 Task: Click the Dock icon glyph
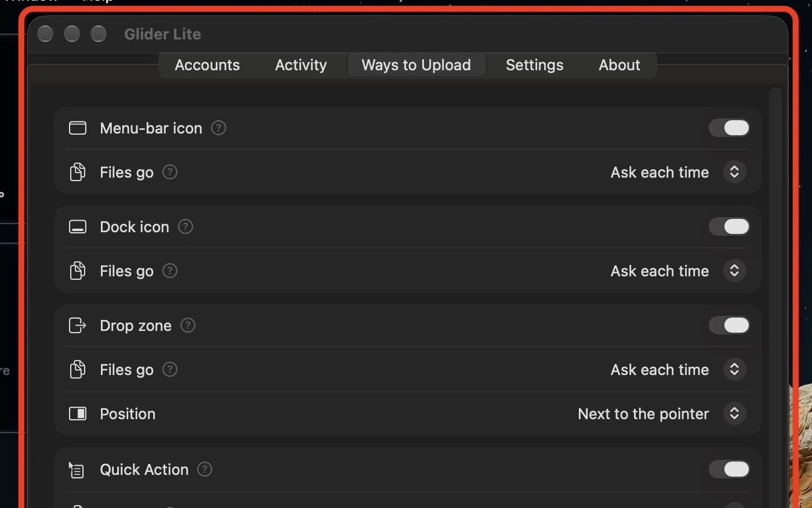[78, 226]
